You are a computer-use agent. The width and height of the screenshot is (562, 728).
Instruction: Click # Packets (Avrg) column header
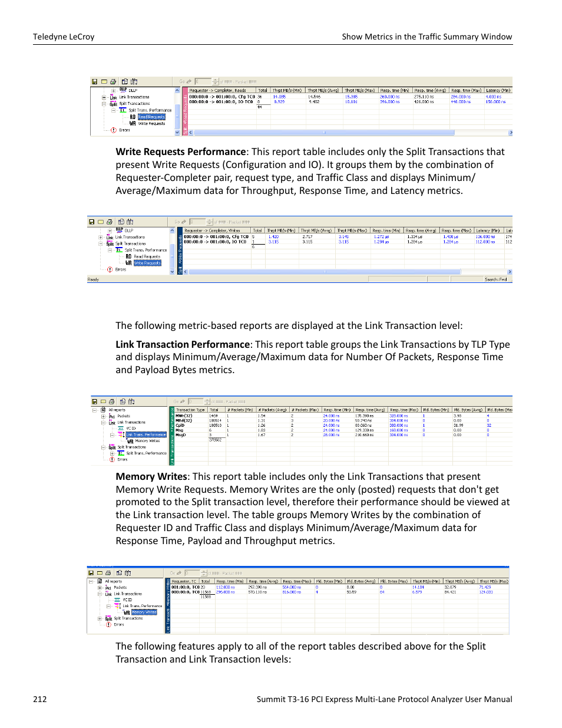(272, 410)
